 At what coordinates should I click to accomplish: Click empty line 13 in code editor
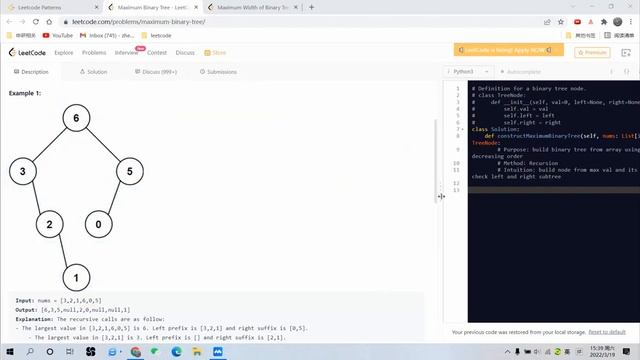point(553,190)
